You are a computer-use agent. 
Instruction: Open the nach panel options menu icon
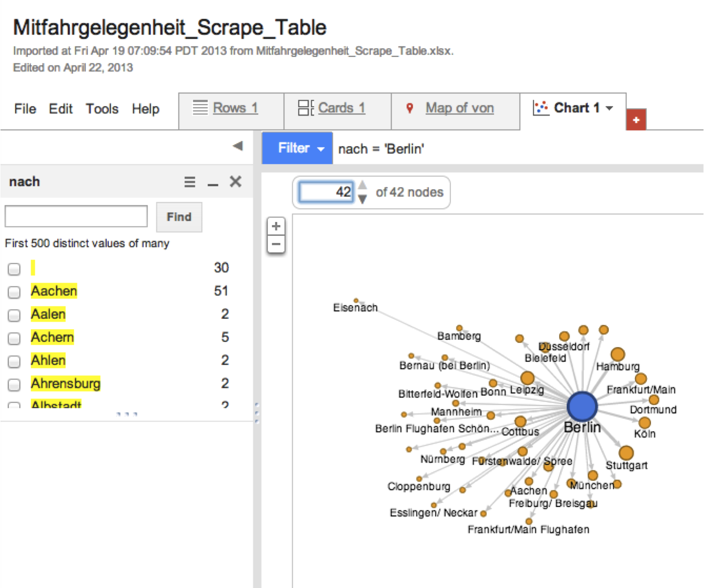point(189,182)
